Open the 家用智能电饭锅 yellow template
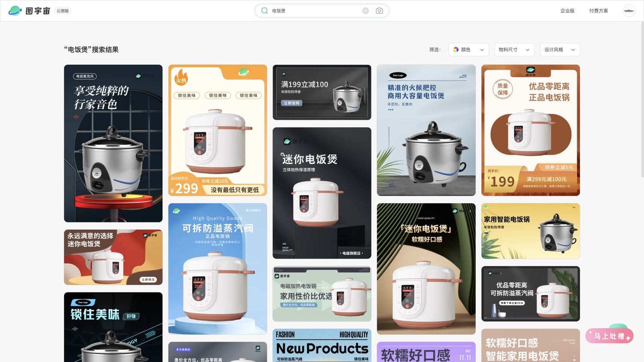 coord(531,231)
